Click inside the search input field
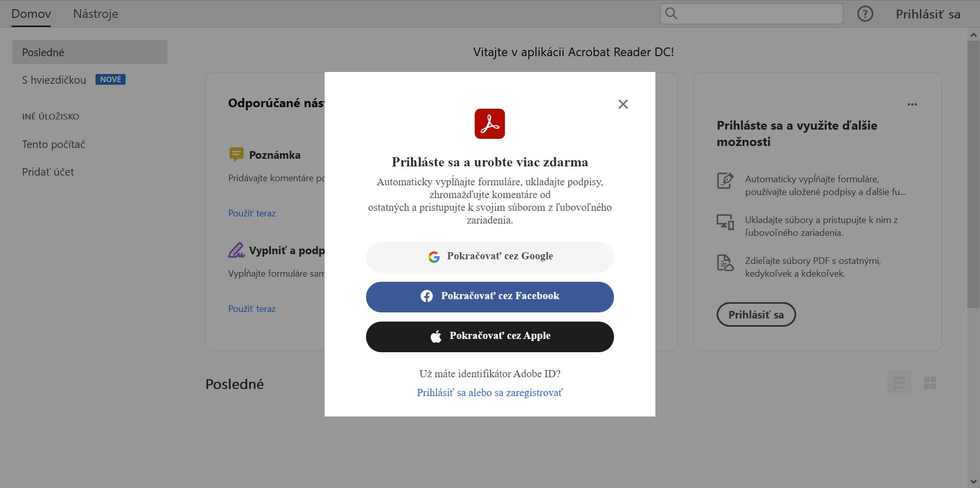Image resolution: width=980 pixels, height=488 pixels. [x=750, y=14]
